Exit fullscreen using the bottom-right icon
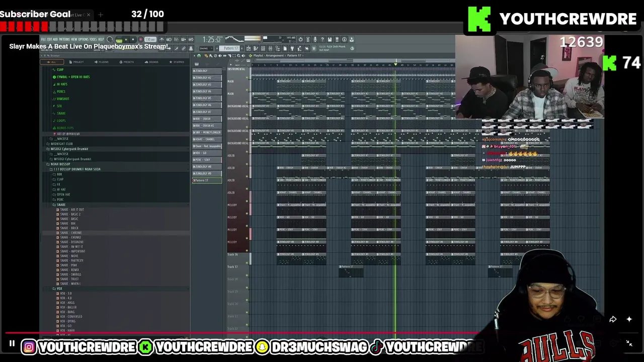 point(629,343)
